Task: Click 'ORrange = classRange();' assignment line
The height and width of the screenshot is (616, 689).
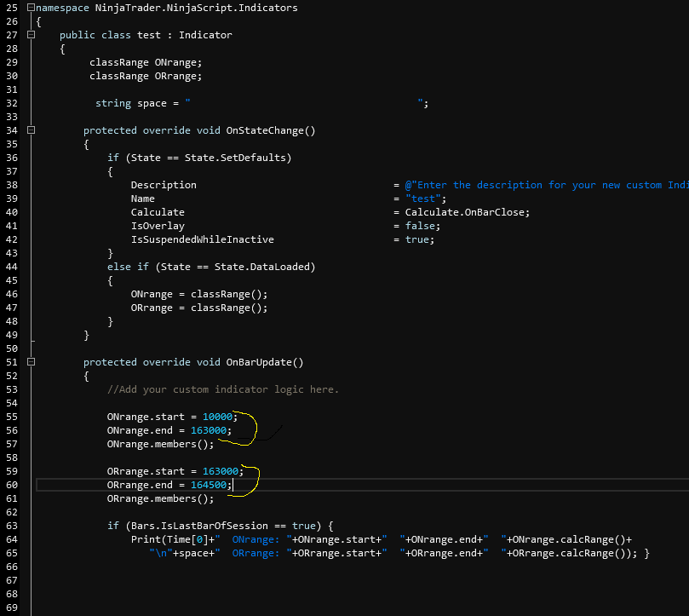Action: tap(198, 308)
